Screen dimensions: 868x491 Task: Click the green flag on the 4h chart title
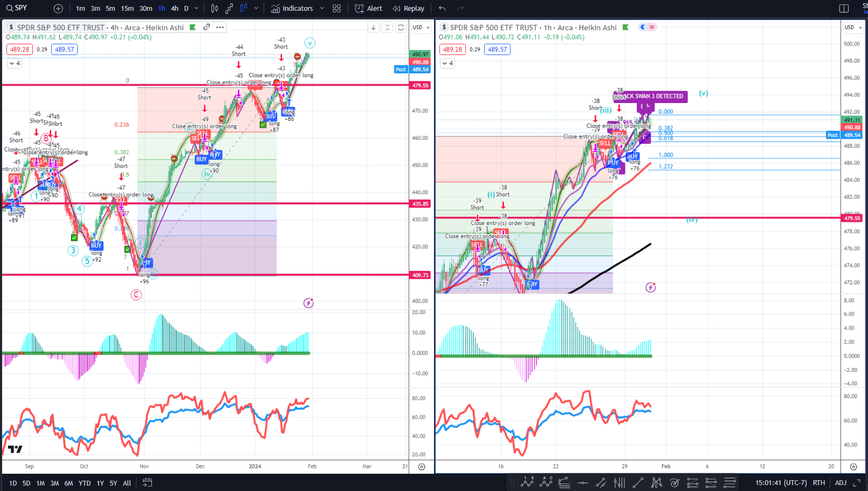point(193,28)
